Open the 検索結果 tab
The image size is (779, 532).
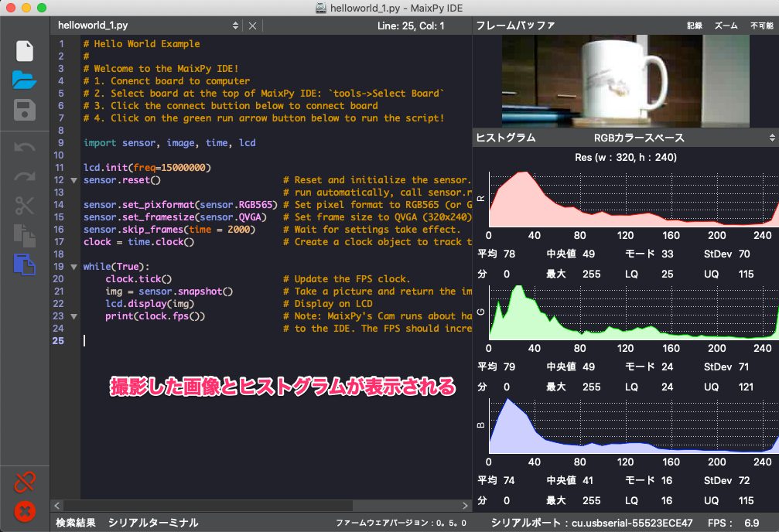coord(76,523)
